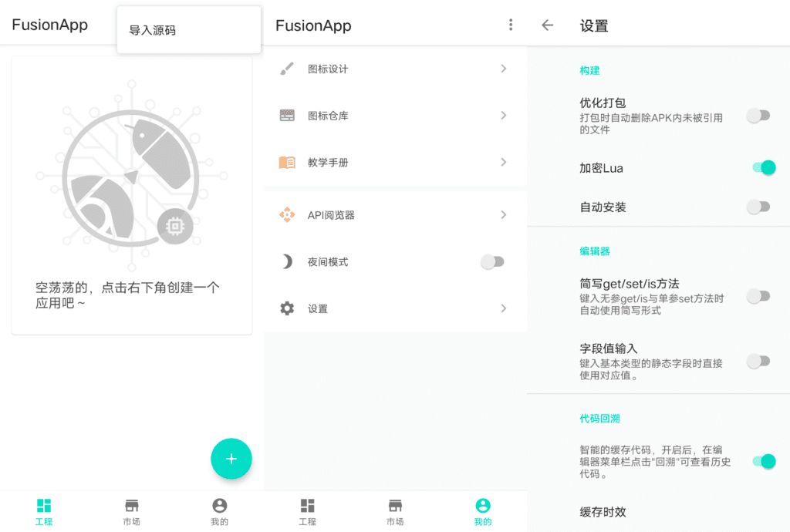Tap the 编辑器 section header
This screenshot has height=532, width=790.
[595, 251]
